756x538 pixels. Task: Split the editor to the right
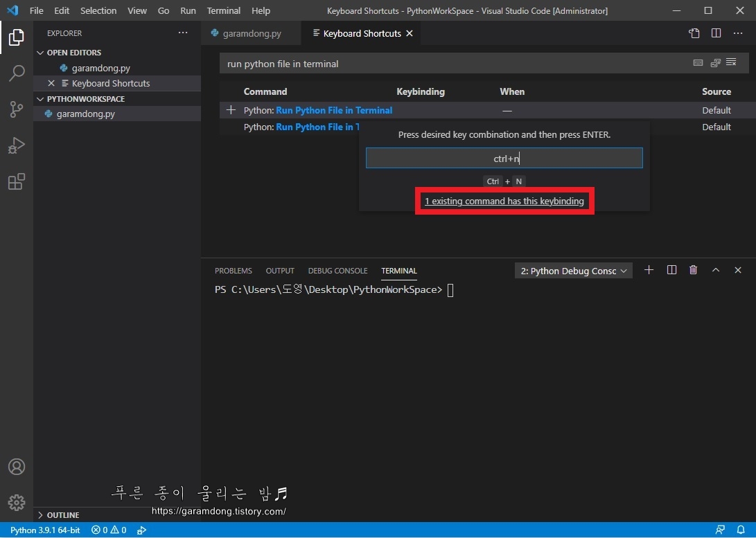716,33
